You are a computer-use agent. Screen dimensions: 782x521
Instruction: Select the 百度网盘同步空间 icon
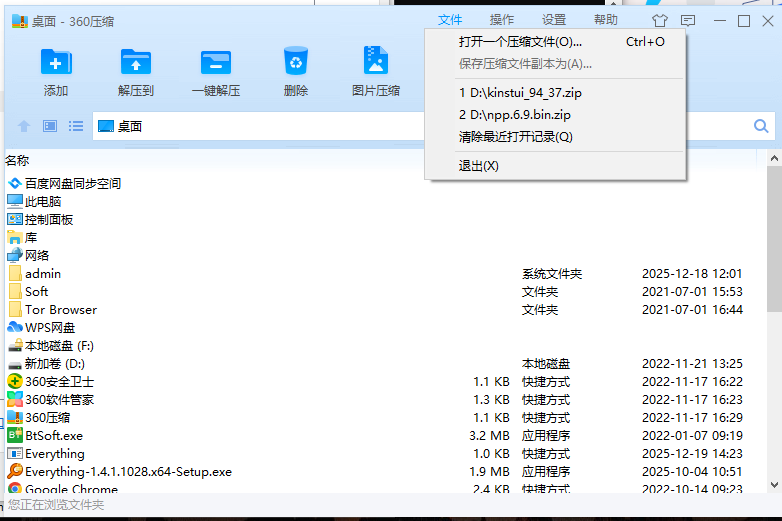pyautogui.click(x=15, y=183)
